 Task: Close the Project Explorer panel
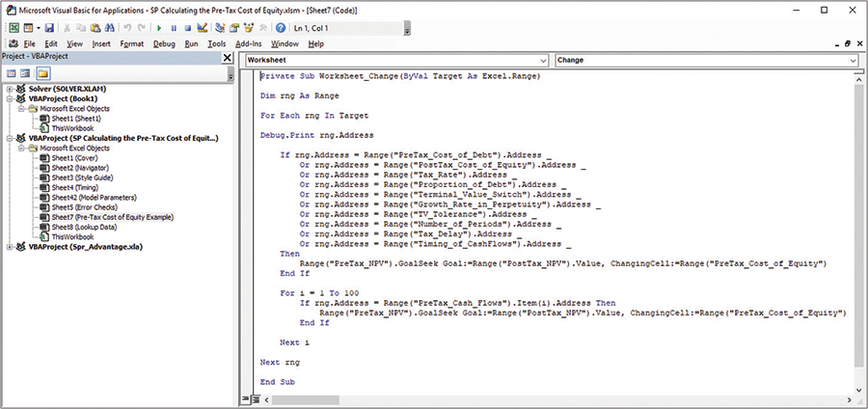228,59
